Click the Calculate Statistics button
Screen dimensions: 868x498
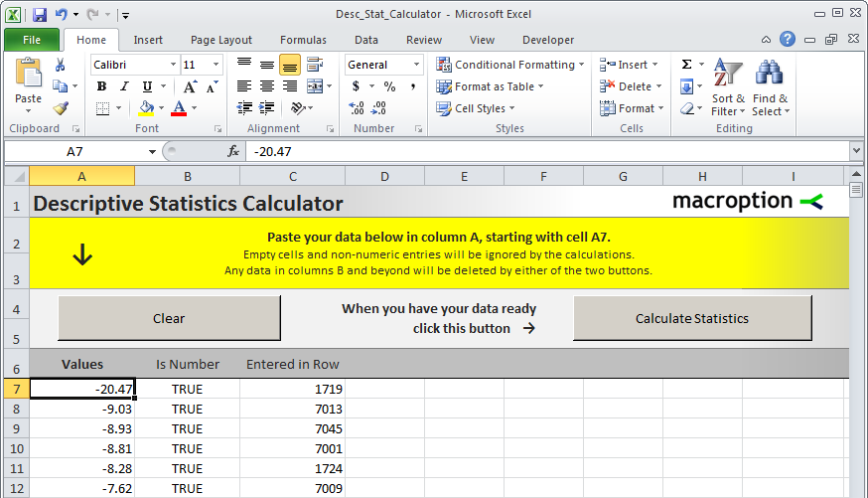pos(692,318)
